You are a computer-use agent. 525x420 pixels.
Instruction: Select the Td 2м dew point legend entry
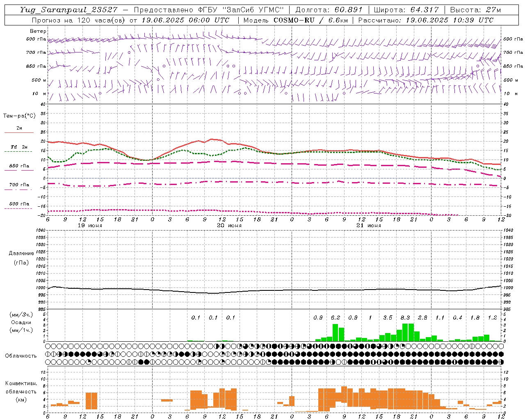tap(19, 147)
